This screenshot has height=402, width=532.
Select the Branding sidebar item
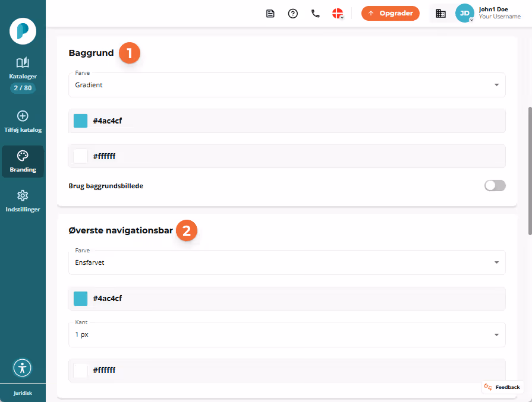[23, 162]
